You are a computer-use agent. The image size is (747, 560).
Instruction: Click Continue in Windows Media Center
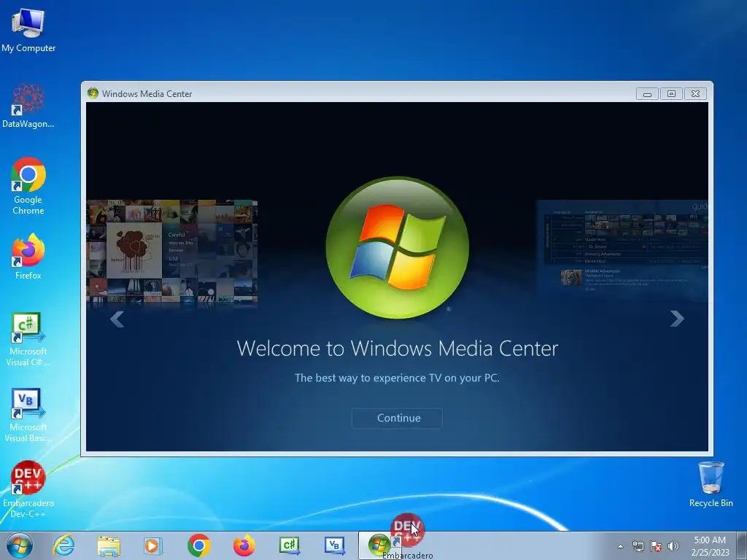[398, 418]
